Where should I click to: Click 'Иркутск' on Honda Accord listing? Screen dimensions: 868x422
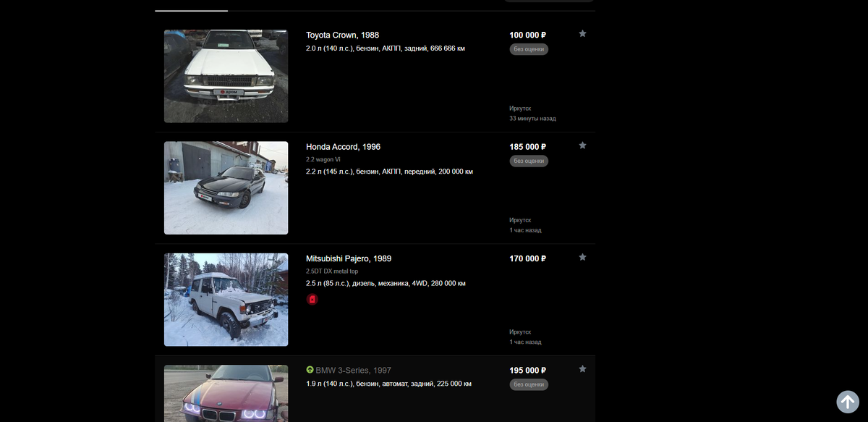[x=520, y=220]
